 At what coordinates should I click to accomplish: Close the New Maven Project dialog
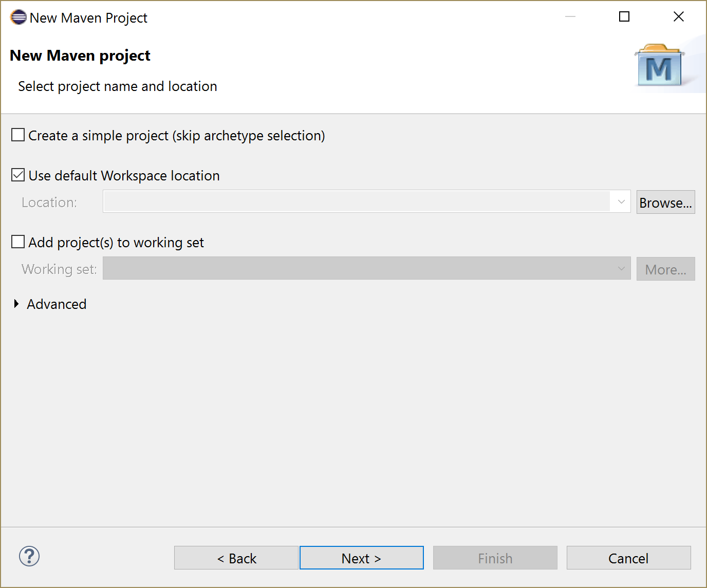click(x=679, y=17)
